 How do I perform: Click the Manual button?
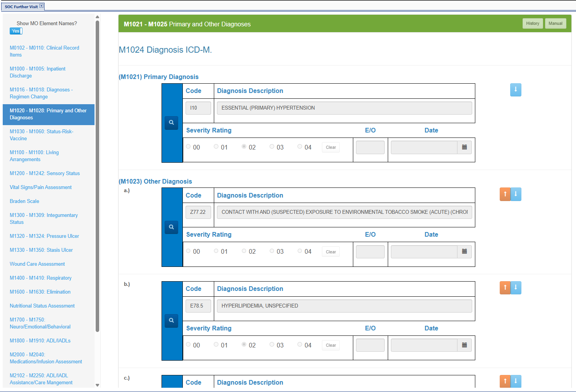555,24
